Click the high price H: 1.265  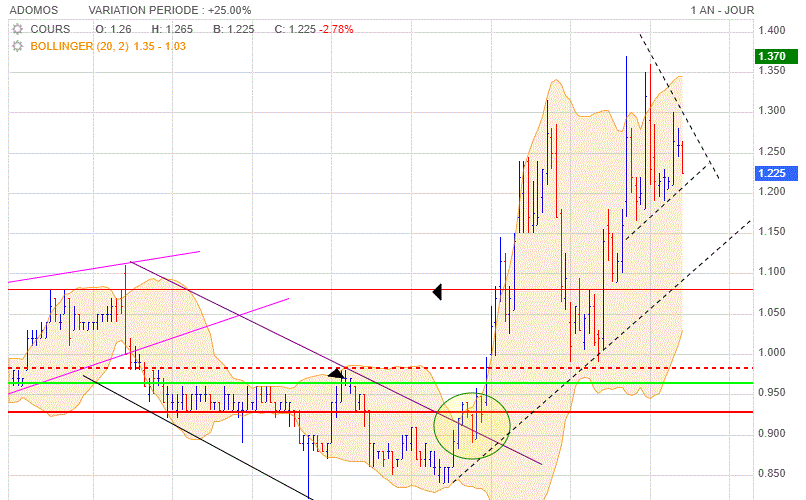point(172,29)
